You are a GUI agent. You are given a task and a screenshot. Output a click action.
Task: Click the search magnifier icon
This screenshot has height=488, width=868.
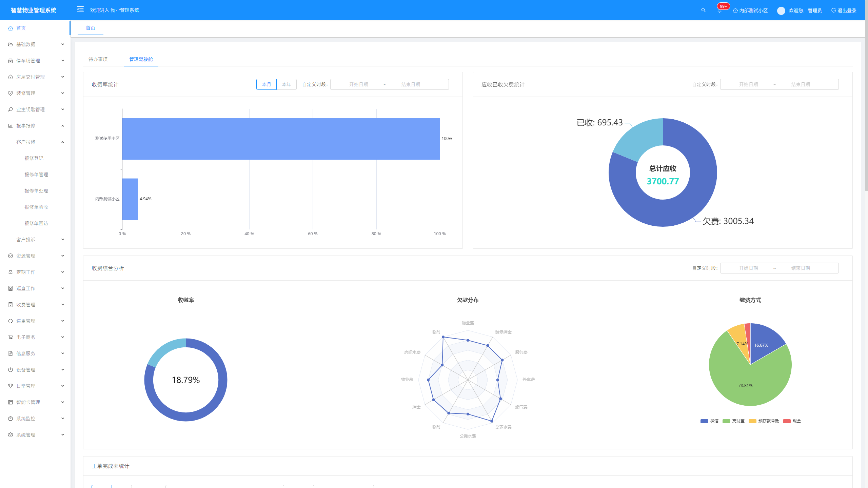pyautogui.click(x=704, y=10)
